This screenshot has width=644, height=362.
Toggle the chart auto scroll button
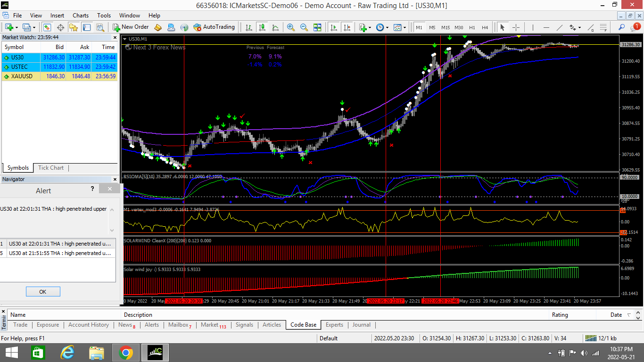334,27
